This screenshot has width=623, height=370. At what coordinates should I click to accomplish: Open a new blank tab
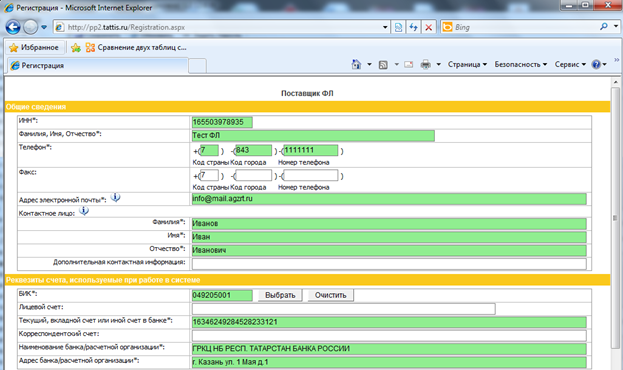197,66
